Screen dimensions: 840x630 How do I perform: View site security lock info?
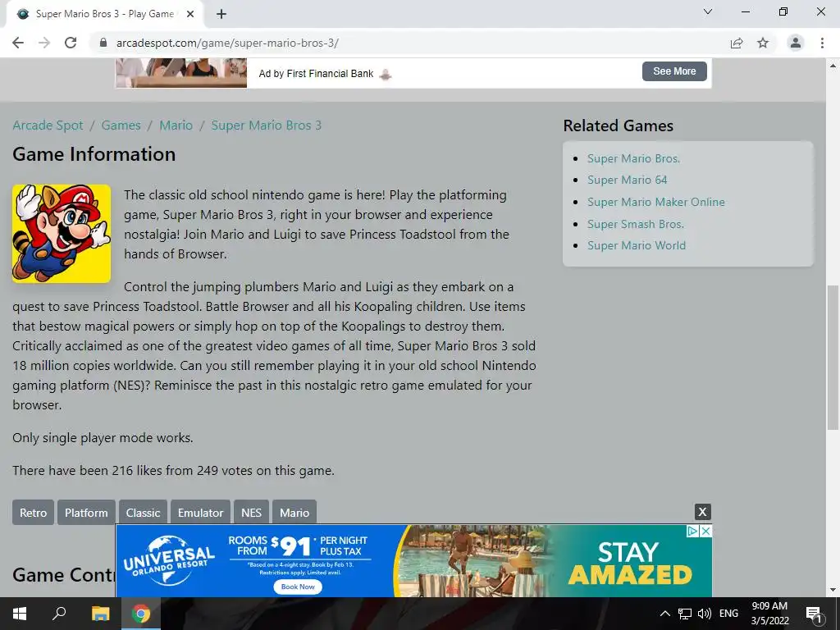coord(103,43)
